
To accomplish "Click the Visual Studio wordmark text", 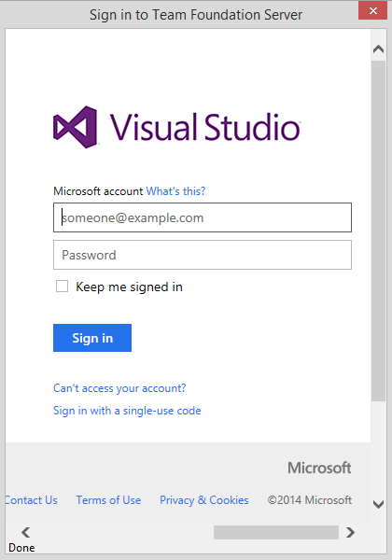I will (205, 127).
